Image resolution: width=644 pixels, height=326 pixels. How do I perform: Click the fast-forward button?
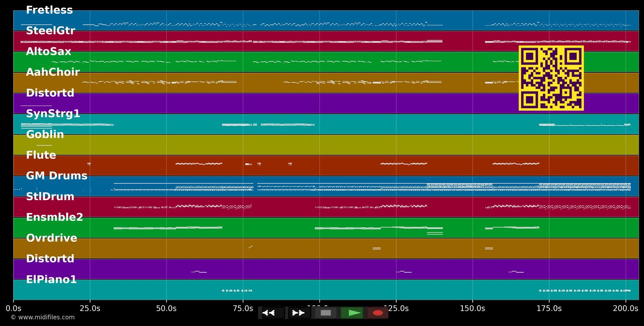pos(299,313)
